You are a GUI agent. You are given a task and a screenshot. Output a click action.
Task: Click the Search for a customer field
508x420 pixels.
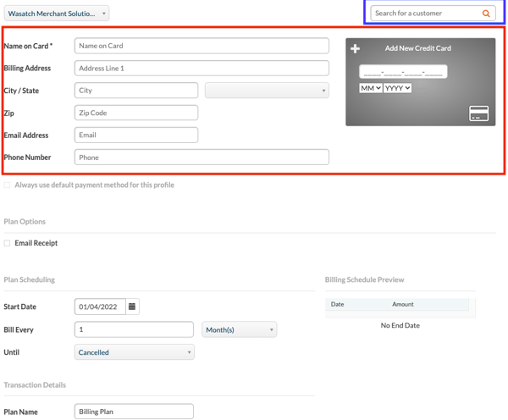click(433, 14)
